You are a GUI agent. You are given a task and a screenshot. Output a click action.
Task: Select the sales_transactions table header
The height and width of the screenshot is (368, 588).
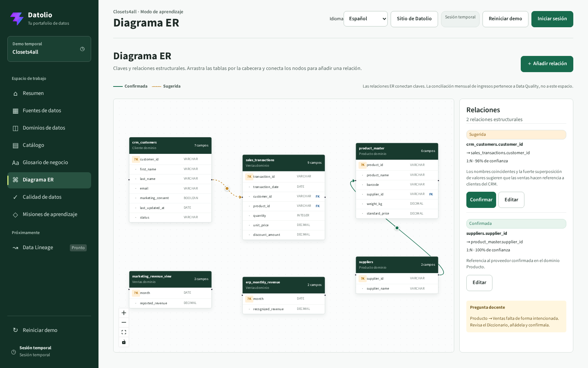[x=283, y=163]
